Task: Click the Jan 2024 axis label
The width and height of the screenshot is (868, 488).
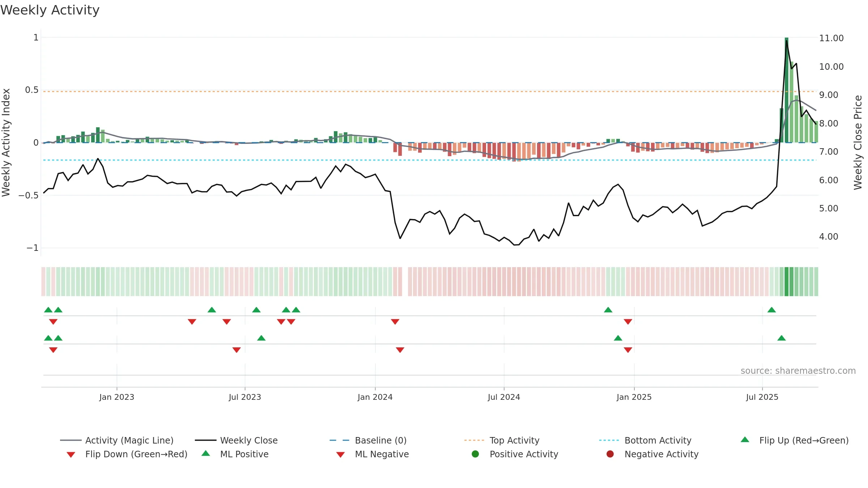Action: [375, 397]
